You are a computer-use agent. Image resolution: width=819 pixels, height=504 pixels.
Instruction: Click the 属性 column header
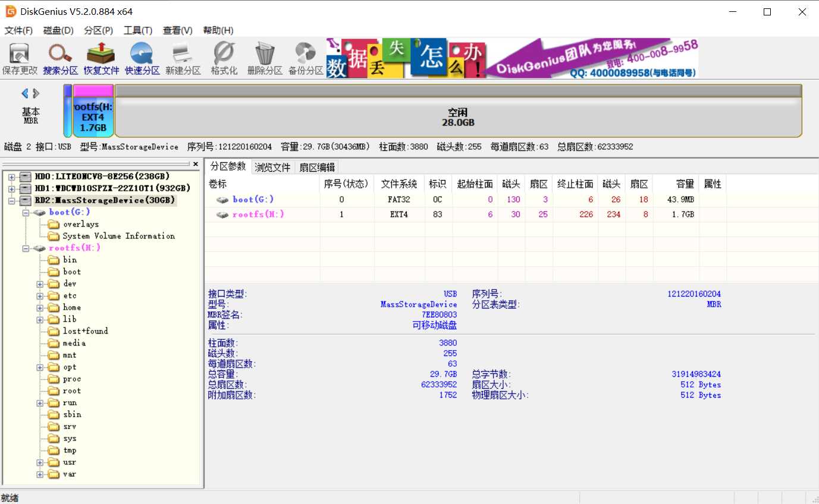713,184
